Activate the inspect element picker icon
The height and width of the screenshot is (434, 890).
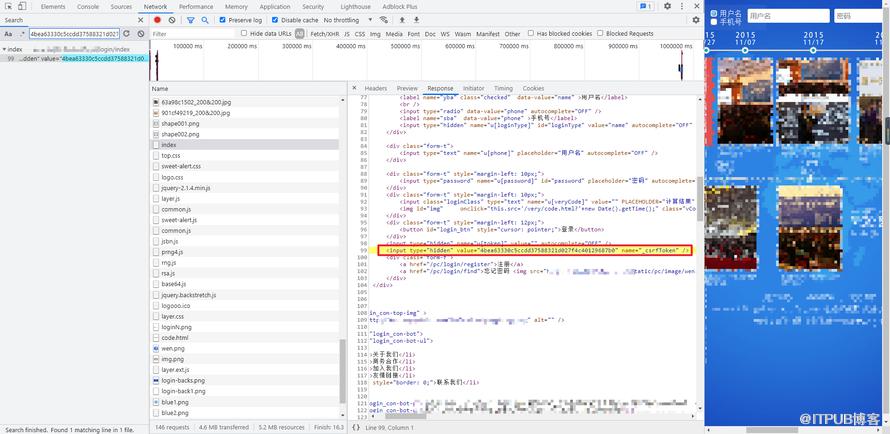tap(9, 6)
